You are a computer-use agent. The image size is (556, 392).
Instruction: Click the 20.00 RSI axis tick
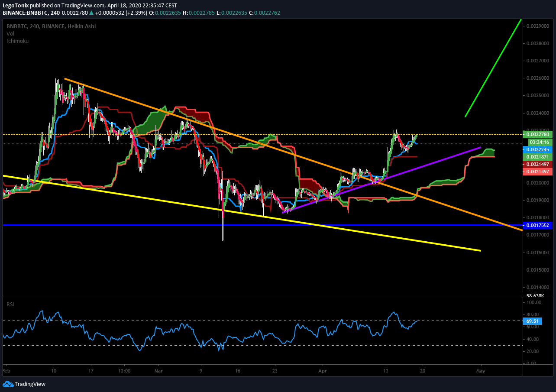tap(532, 351)
